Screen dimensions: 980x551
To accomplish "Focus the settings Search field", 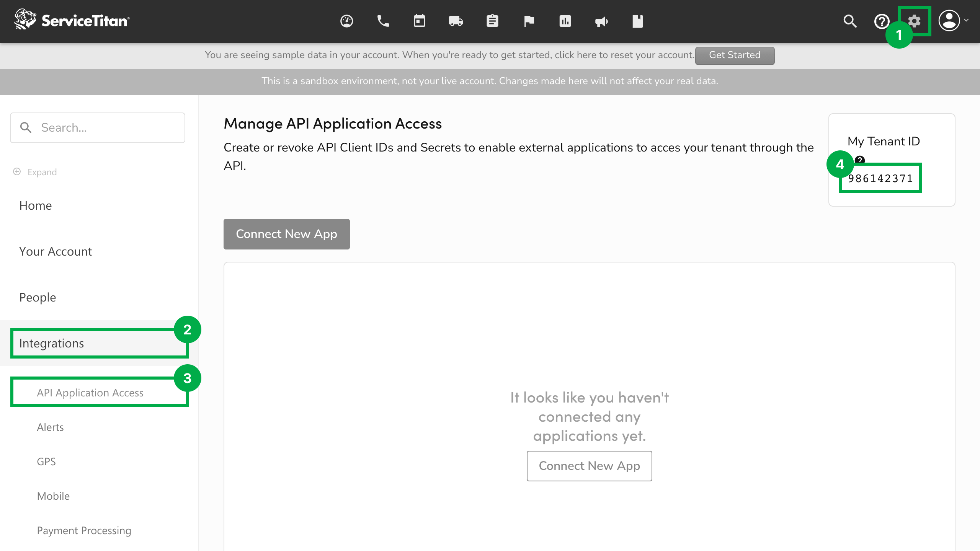I will coord(98,127).
